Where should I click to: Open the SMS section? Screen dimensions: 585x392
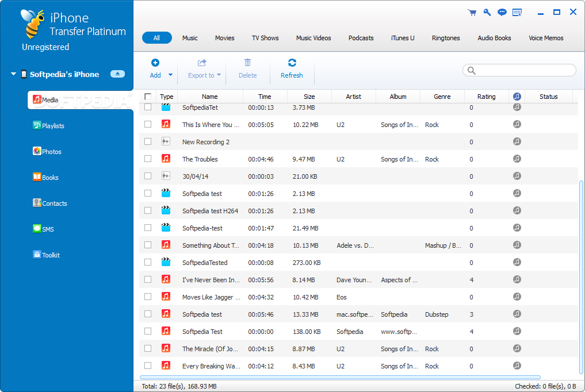43,229
